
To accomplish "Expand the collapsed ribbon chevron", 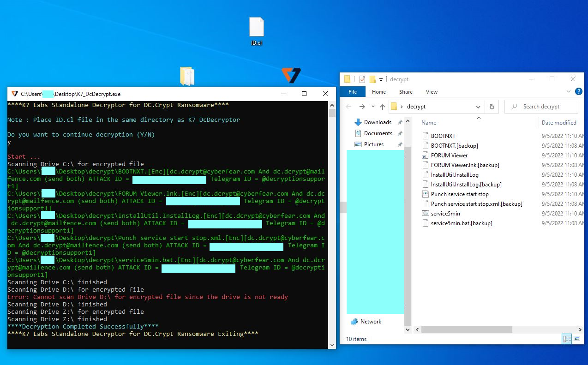I will click(x=569, y=91).
